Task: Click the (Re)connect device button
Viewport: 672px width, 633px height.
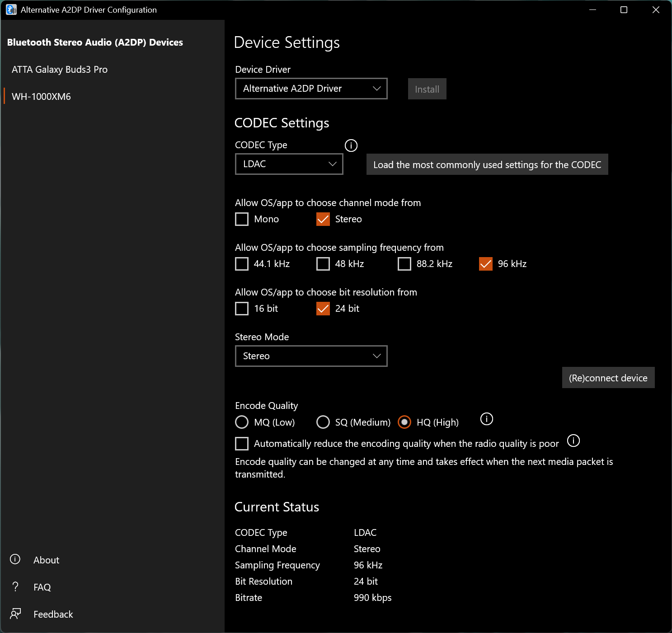Action: 608,378
